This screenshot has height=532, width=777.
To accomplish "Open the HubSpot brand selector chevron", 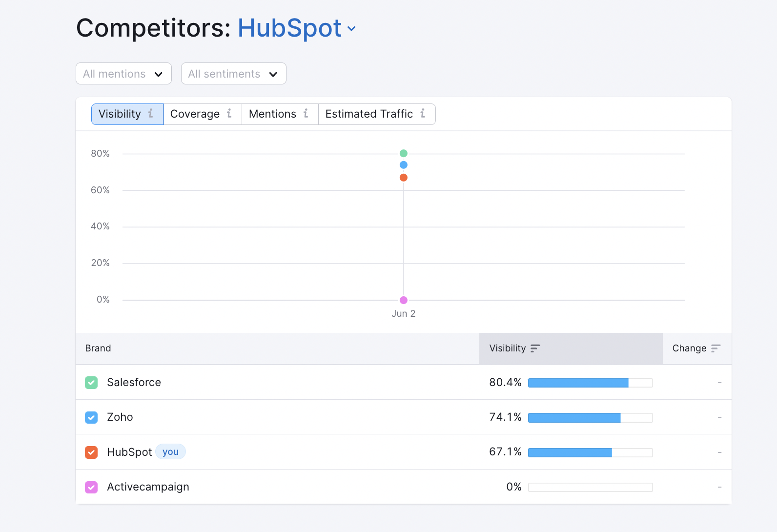I will (x=351, y=29).
